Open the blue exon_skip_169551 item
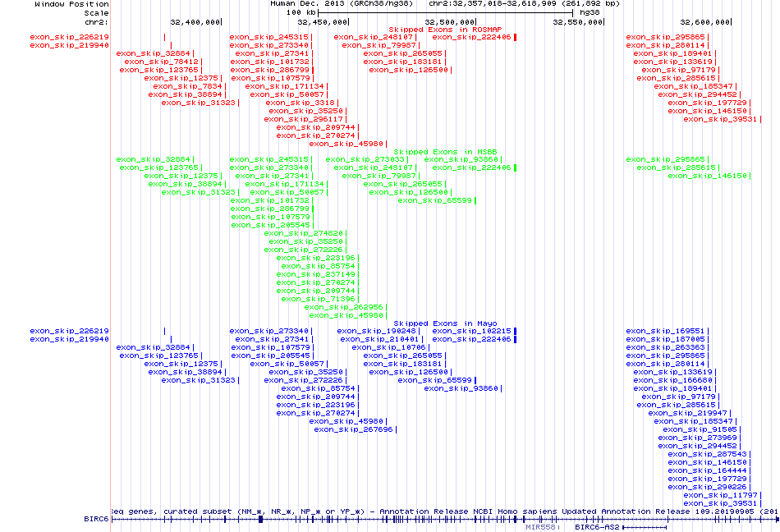Image resolution: width=780 pixels, height=532 pixels. pos(665,331)
